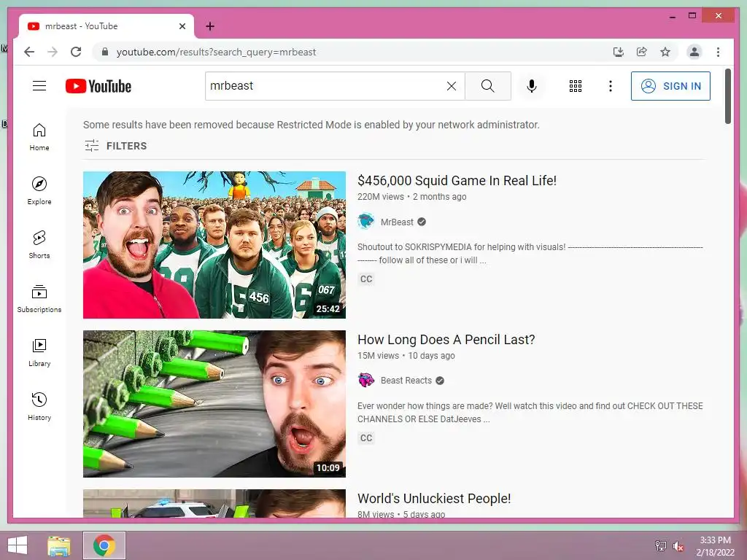Click the 'Ever wonder how things are made' description
747x560 pixels.
pyautogui.click(x=530, y=413)
